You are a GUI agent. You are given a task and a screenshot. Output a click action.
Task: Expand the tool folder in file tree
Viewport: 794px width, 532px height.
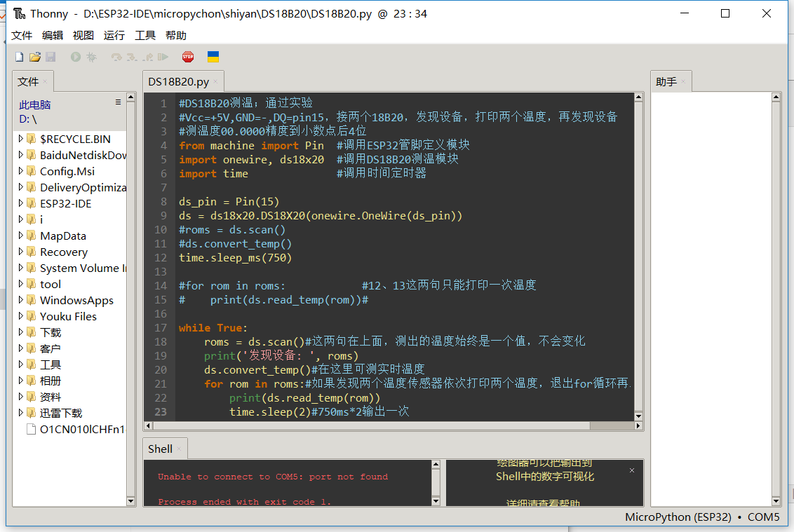pyautogui.click(x=21, y=284)
